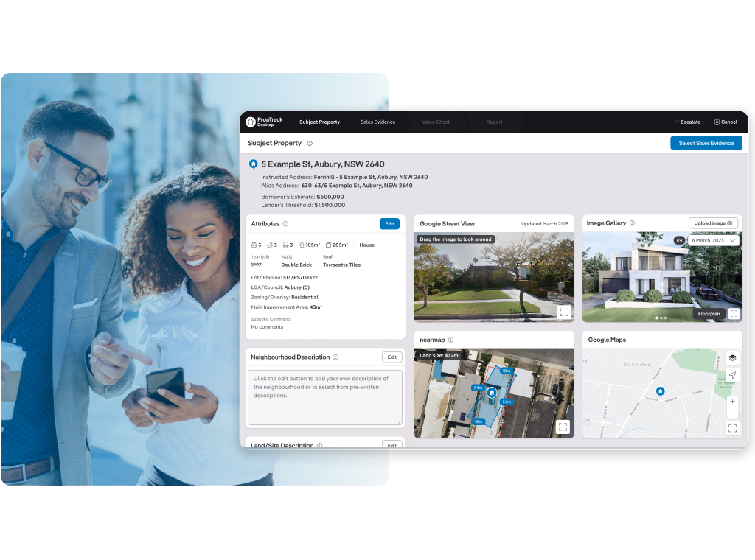Open the Neighbourhood Description info icon
The image size is (755, 560).
click(x=335, y=357)
